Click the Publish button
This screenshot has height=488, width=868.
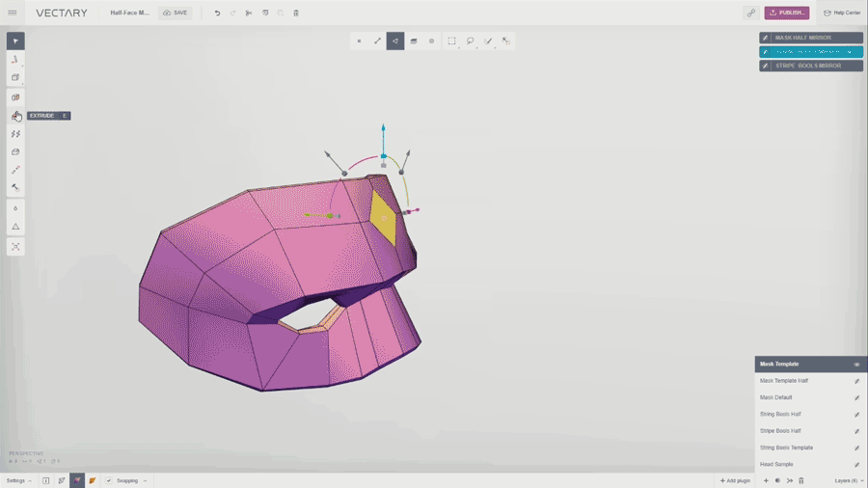pos(787,13)
